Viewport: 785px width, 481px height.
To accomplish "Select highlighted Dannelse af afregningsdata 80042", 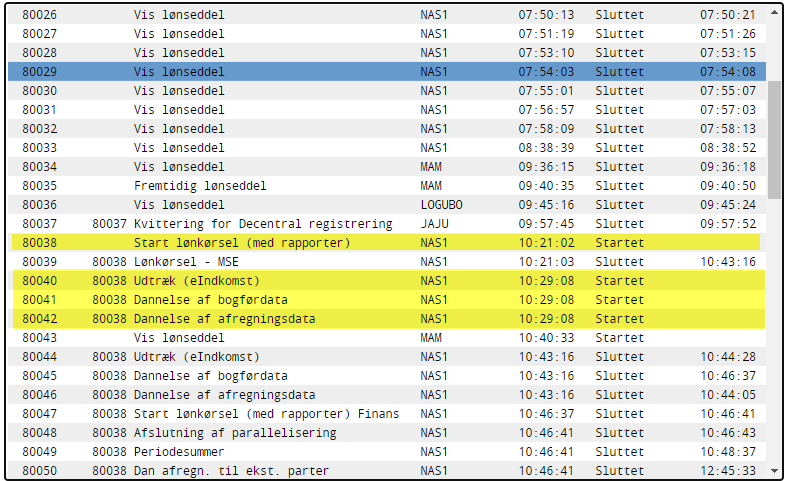I will pos(388,319).
